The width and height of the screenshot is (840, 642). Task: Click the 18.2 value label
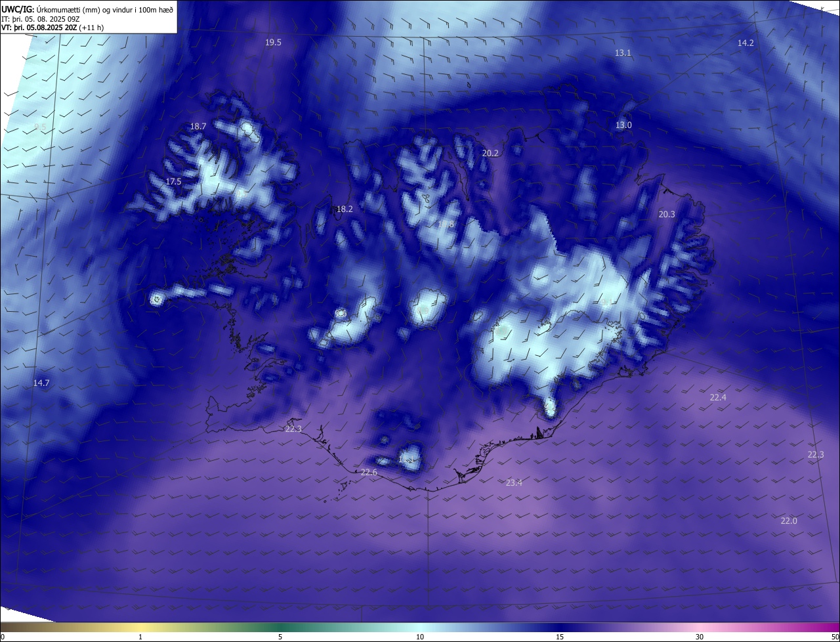coord(345,209)
